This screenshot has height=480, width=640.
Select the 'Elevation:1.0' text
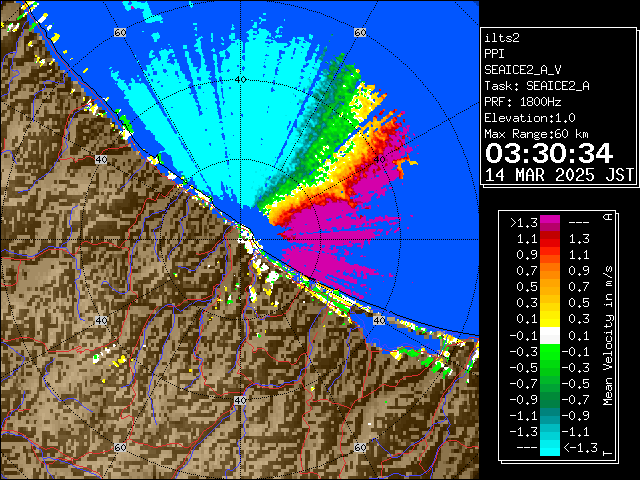click(530, 118)
